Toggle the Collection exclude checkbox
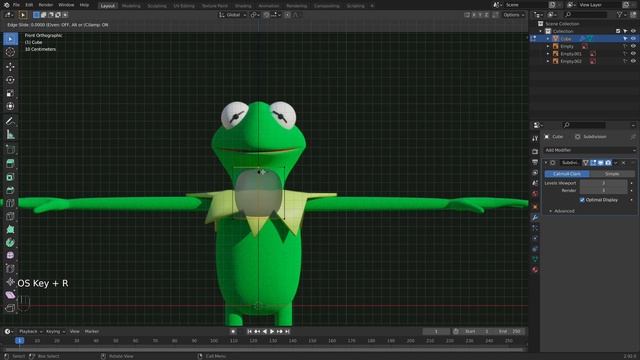The image size is (640, 360). coord(618,31)
